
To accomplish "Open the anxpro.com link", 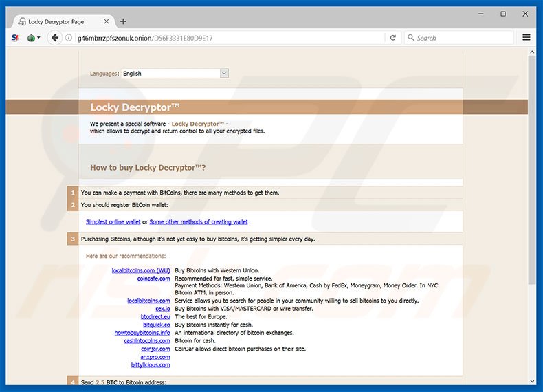I will click(155, 357).
